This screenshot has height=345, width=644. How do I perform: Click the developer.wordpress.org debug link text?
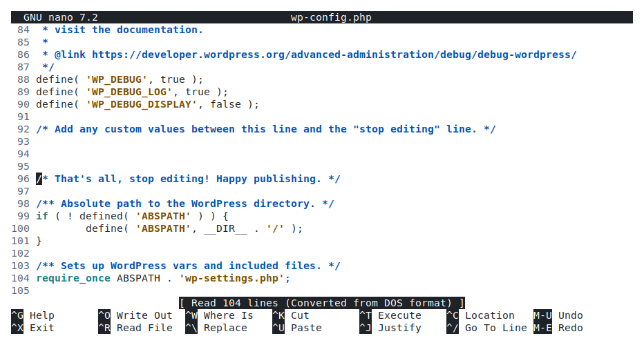tap(334, 55)
